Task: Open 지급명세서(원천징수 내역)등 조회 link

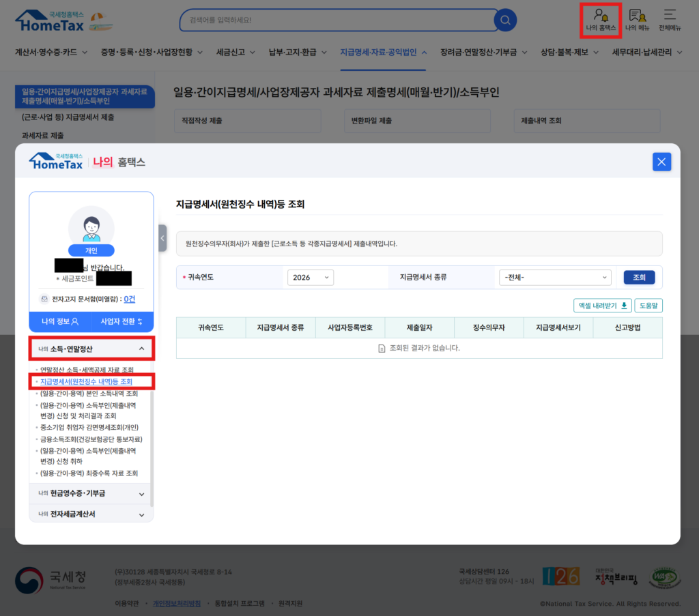Action: tap(86, 382)
